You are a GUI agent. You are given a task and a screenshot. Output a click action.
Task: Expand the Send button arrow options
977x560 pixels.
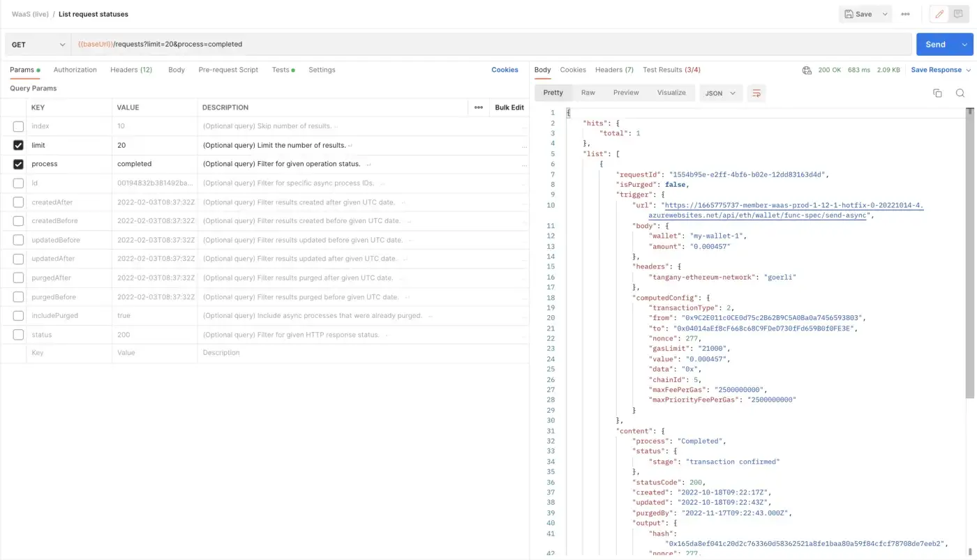(964, 44)
